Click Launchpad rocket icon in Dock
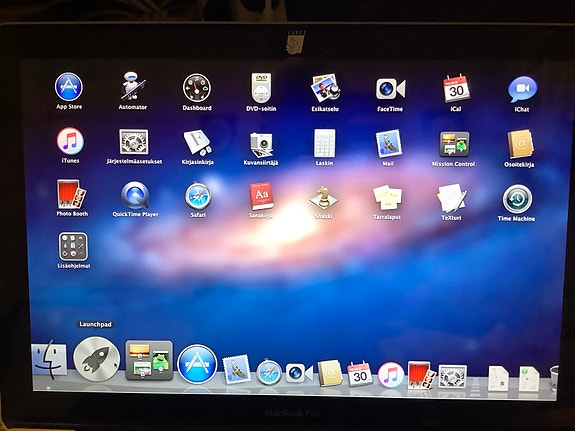Viewport: 575px width, 431px height. [x=96, y=359]
